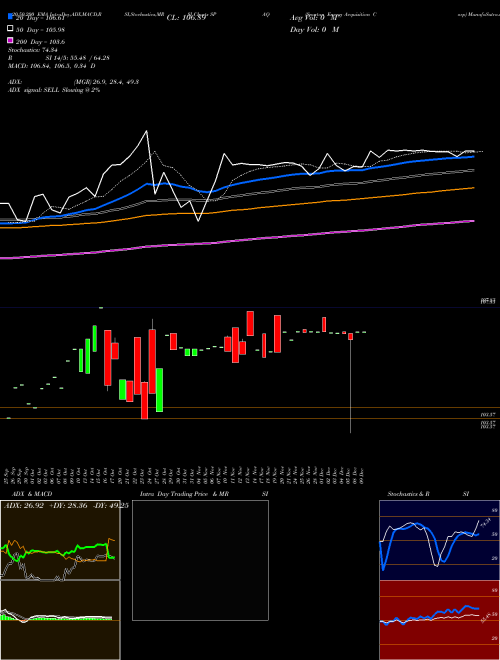Click the 'Stochastics: 74.34' reading
500x660 pixels.
33,50
